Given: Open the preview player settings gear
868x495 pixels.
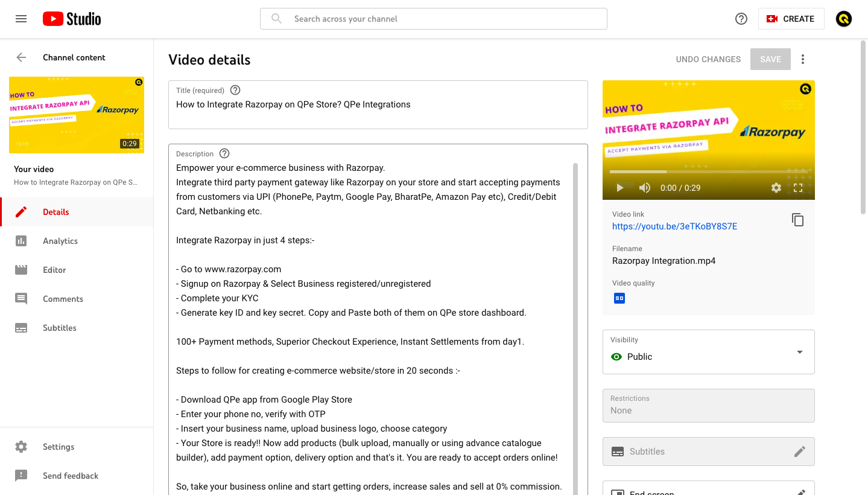Looking at the screenshot, I should point(776,188).
